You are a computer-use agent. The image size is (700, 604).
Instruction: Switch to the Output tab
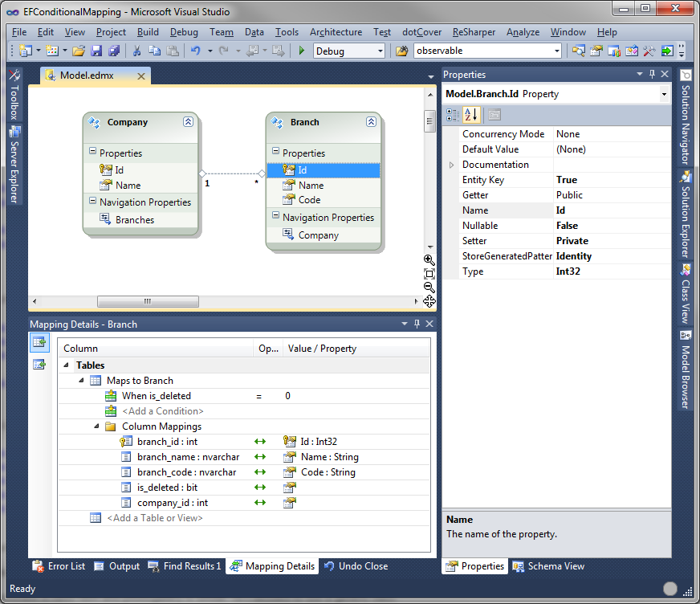point(117,566)
